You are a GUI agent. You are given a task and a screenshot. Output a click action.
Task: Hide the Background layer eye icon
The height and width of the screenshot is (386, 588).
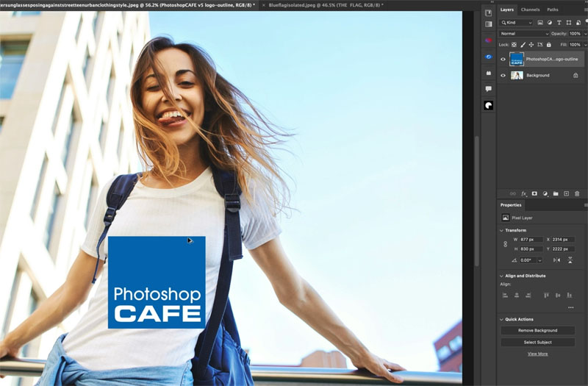point(503,75)
